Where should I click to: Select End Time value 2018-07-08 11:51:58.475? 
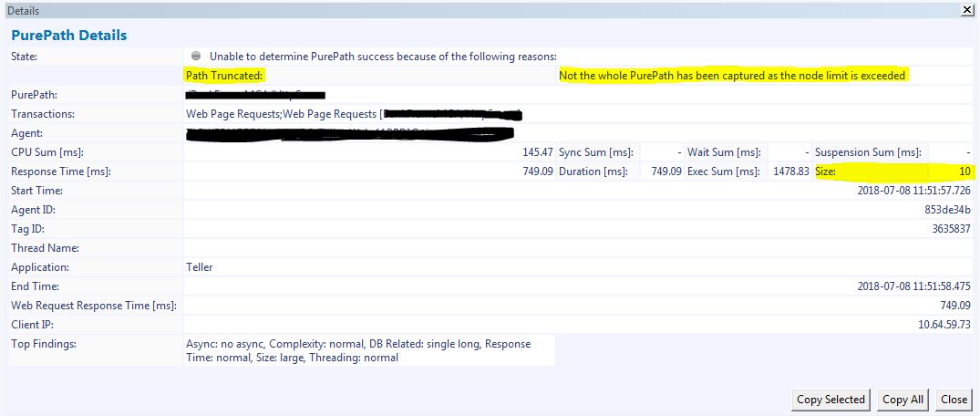click(x=914, y=286)
